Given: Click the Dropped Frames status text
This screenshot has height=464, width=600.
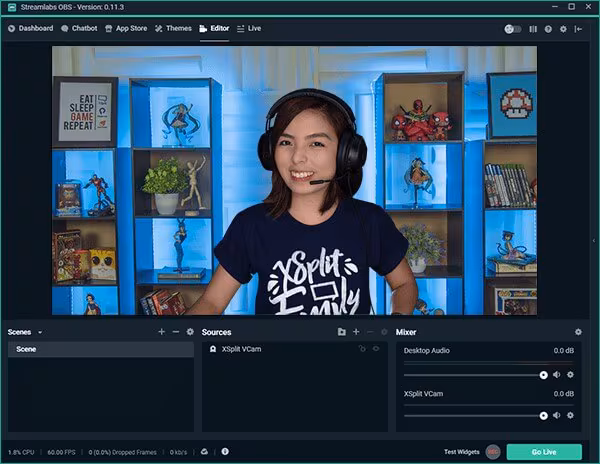Looking at the screenshot, I should tap(122, 452).
